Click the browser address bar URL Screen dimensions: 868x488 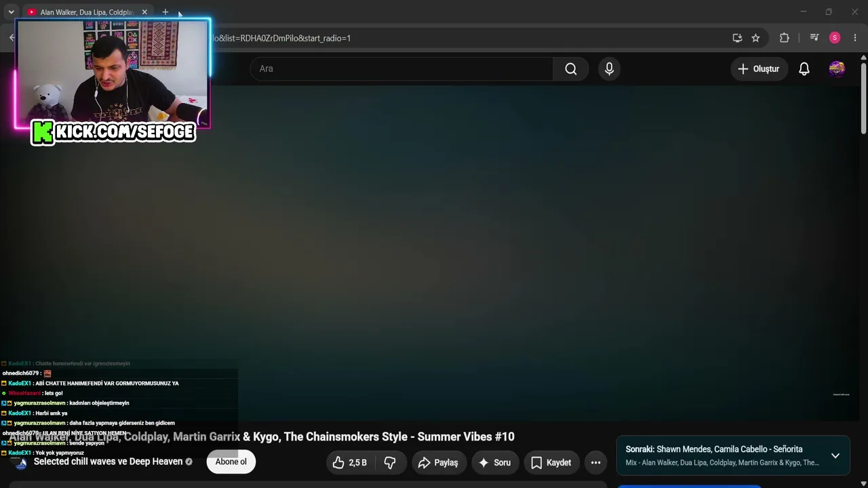click(x=282, y=38)
